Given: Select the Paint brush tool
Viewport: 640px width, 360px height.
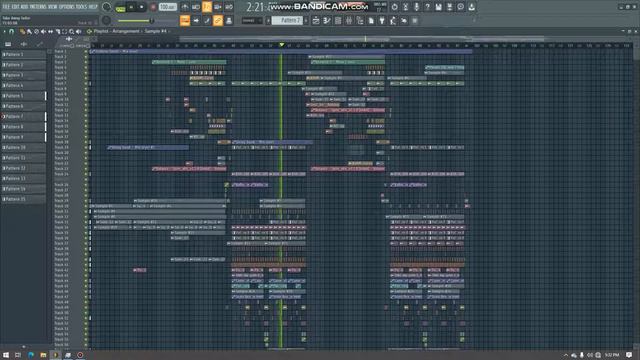Looking at the screenshot, I should click(x=29, y=31).
